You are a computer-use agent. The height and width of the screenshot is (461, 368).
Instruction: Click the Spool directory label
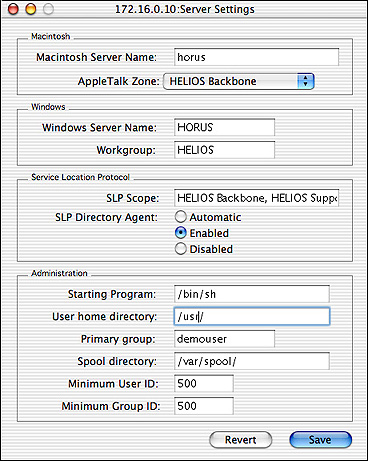click(x=117, y=362)
